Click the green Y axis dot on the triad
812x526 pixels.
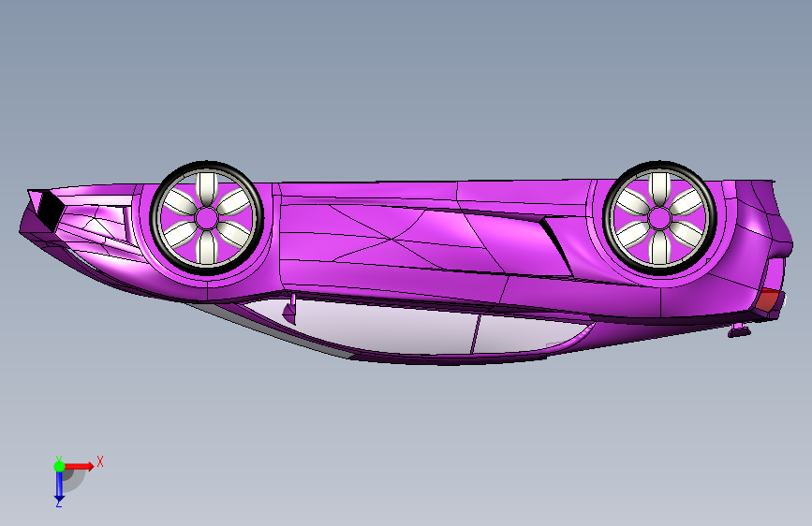pos(59,466)
